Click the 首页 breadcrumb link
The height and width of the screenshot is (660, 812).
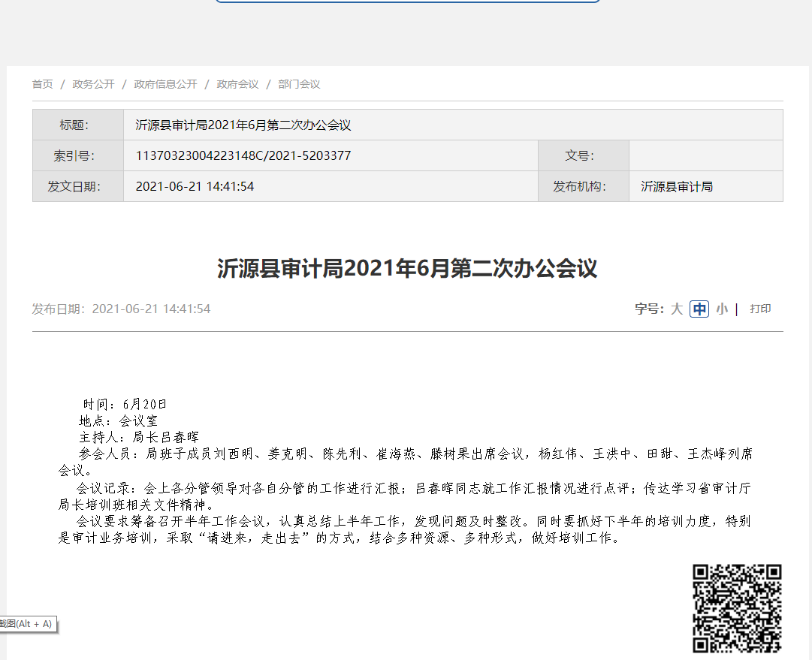click(42, 84)
